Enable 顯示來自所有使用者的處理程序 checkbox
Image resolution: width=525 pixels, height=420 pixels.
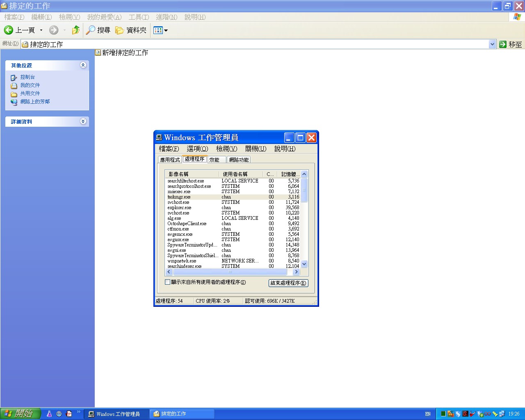pos(167,282)
